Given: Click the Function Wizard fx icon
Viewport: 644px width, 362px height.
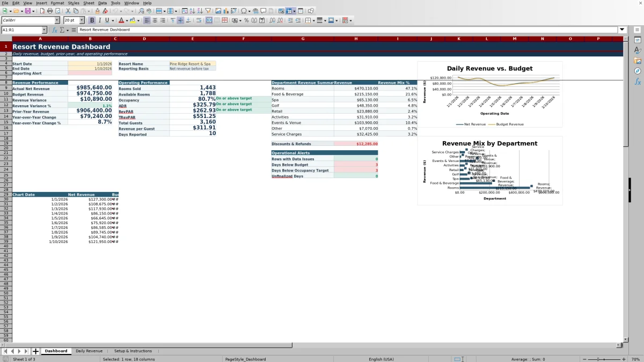Looking at the screenshot, I should (54, 30).
